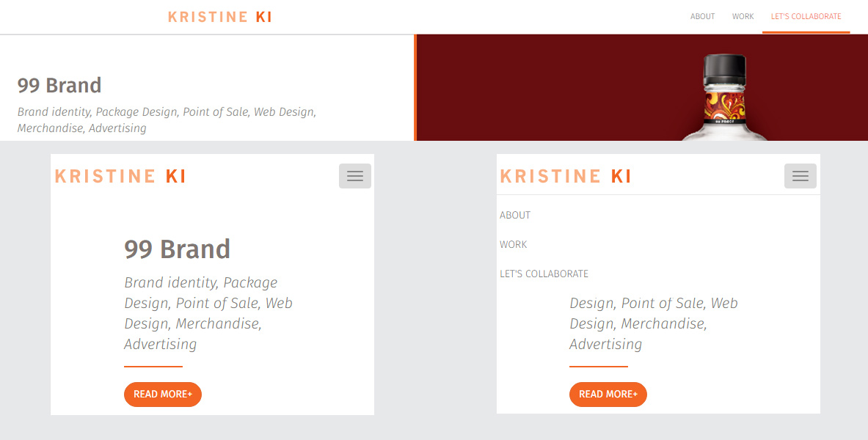Click the description text in right preview
Screen dimensions: 868x440
tap(653, 323)
